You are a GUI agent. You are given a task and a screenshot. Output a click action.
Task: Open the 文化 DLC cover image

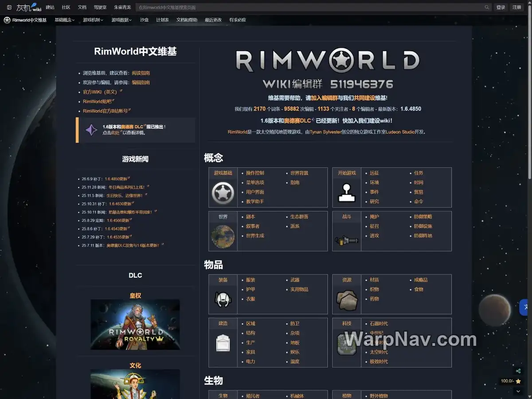tap(135, 384)
